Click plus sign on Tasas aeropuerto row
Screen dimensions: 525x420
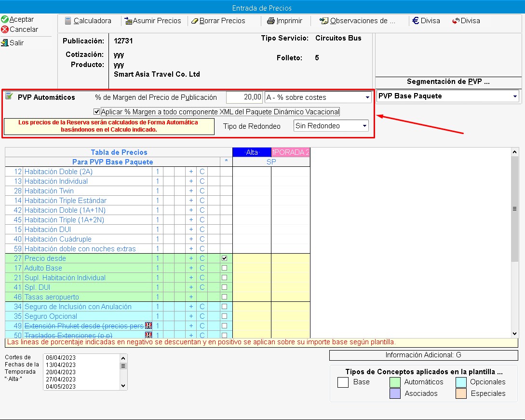tap(191, 297)
